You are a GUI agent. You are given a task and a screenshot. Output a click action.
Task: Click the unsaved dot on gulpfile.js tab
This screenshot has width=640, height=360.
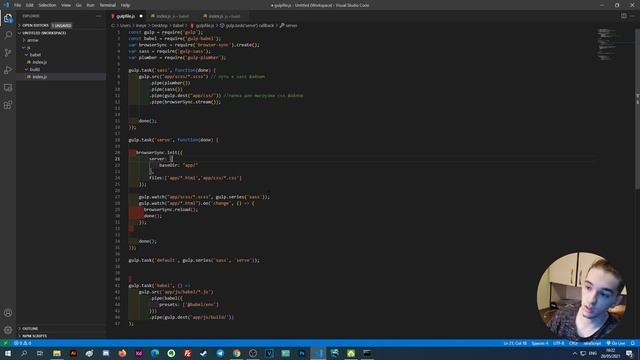[141, 16]
